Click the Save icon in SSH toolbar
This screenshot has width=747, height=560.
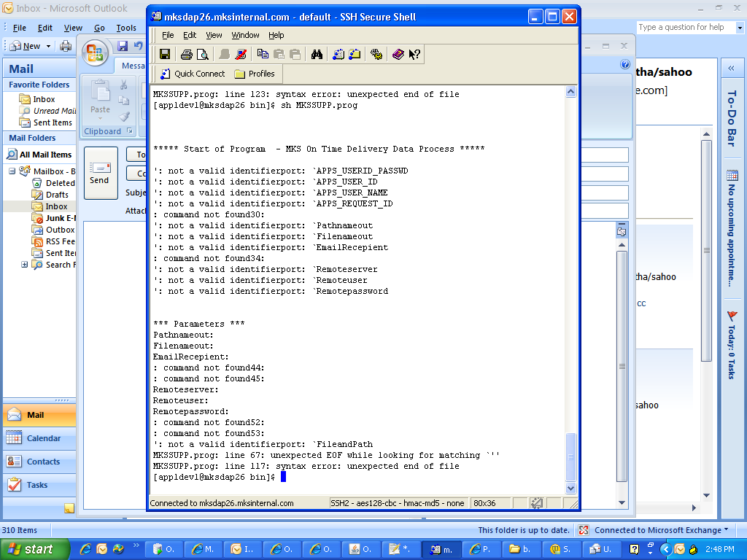point(165,54)
